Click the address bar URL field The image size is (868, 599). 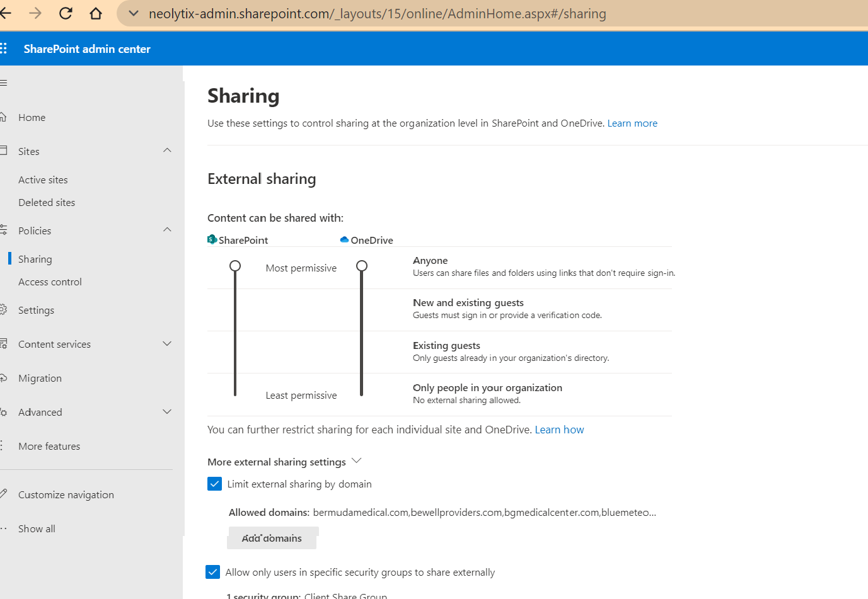coord(378,14)
